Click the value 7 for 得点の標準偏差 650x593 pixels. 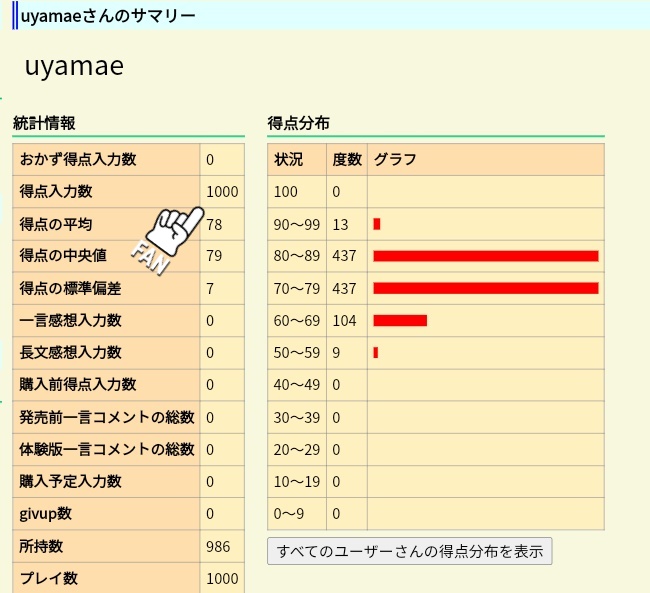210,288
